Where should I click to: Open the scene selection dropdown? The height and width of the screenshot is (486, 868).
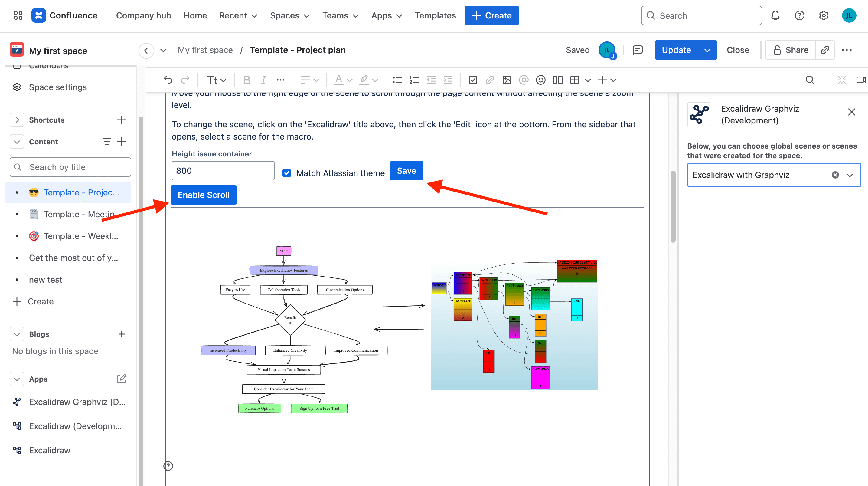coord(850,175)
